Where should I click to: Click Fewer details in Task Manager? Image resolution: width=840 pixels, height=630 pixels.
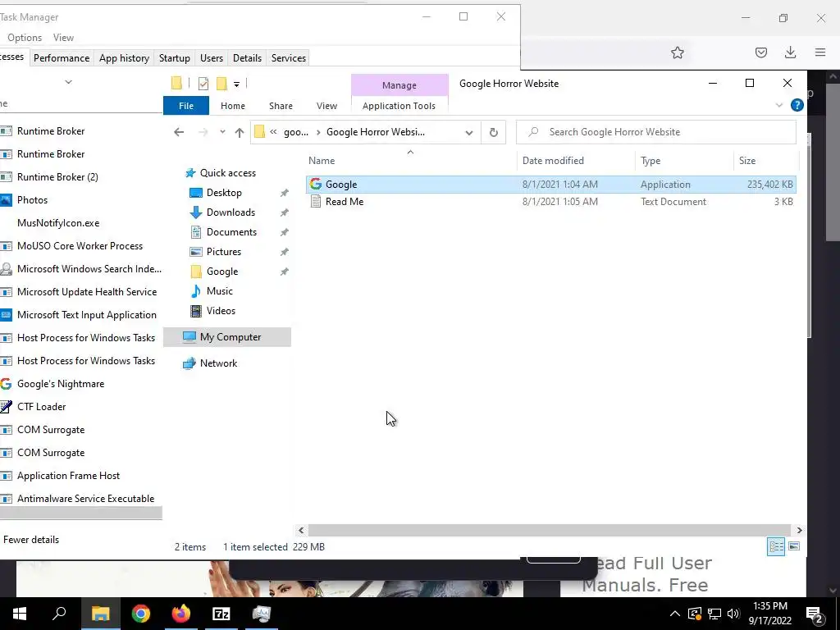(x=30, y=540)
